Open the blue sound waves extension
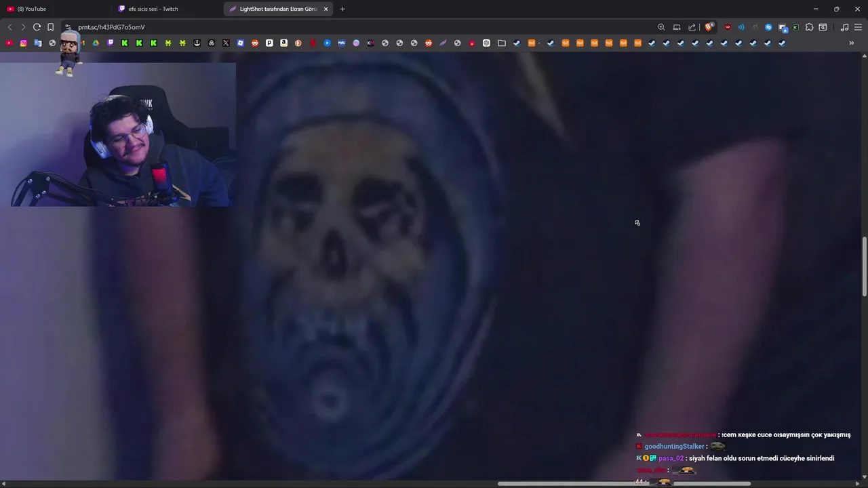Screen dimensions: 868x488 point(741,27)
